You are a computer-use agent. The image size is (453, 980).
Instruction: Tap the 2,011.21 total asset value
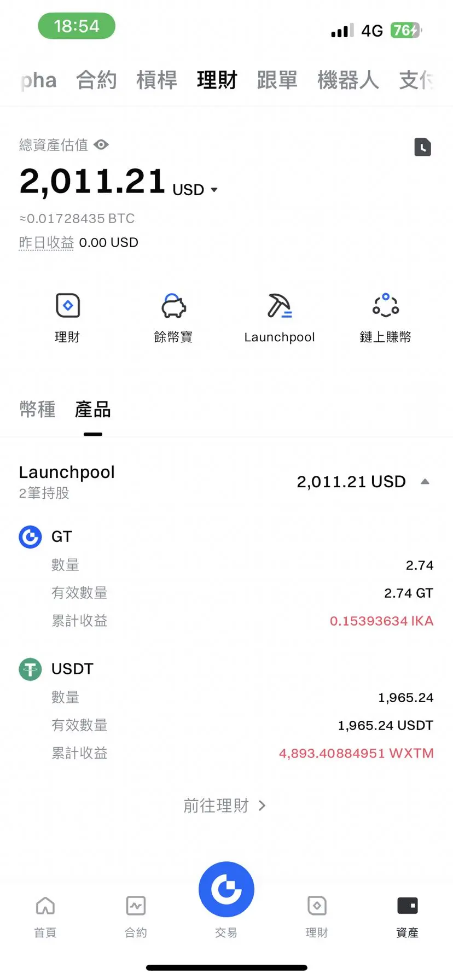coord(92,181)
